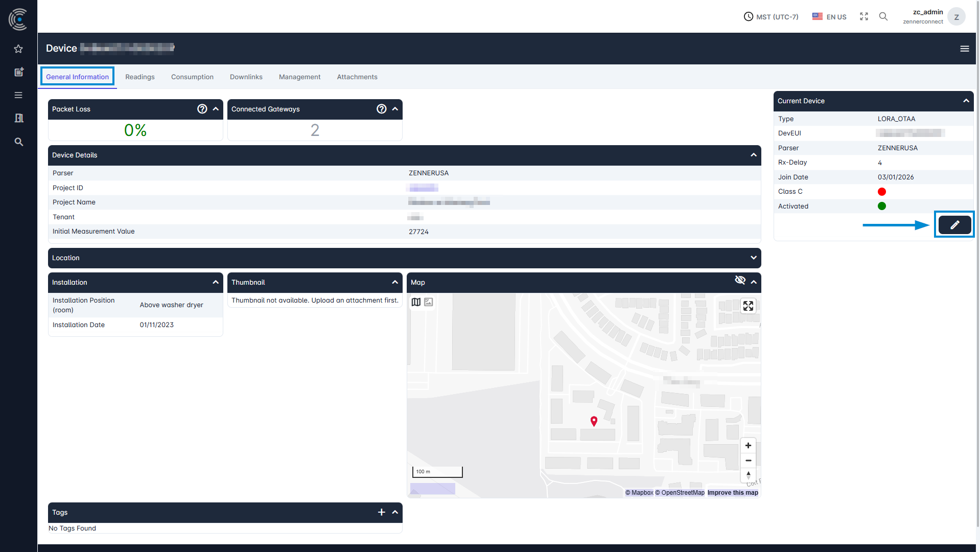
Task: Zoom in on the map
Action: point(748,446)
